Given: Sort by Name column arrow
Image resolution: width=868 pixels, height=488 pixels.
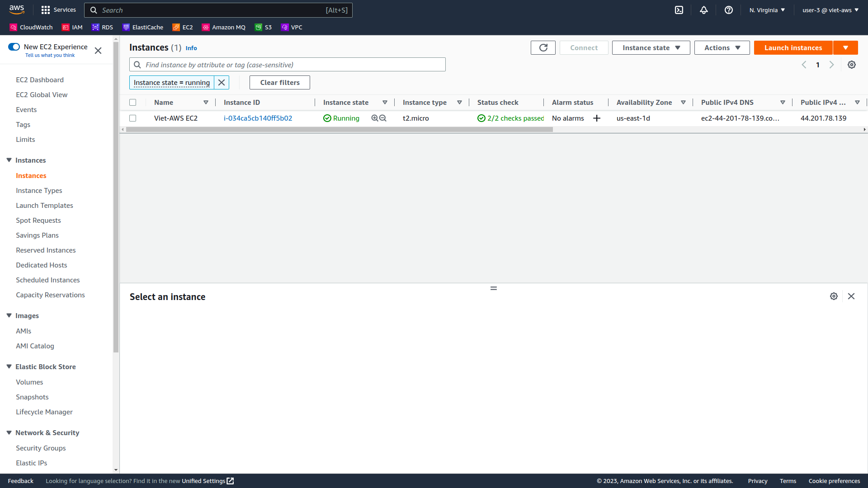Looking at the screenshot, I should (206, 103).
